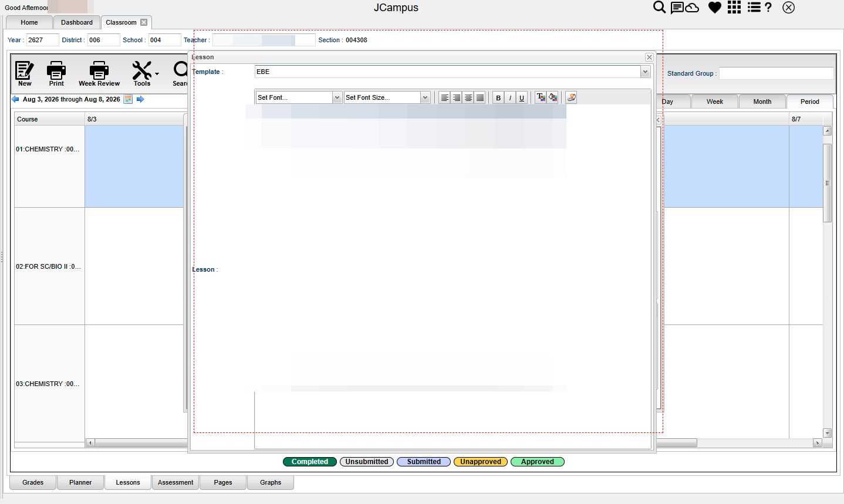Click the Approved status button

click(538, 462)
